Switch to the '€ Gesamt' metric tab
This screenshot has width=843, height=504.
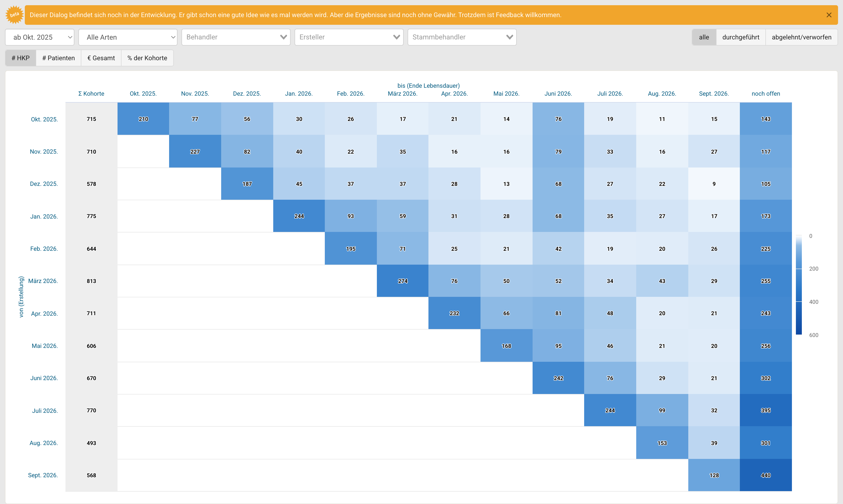pyautogui.click(x=101, y=58)
